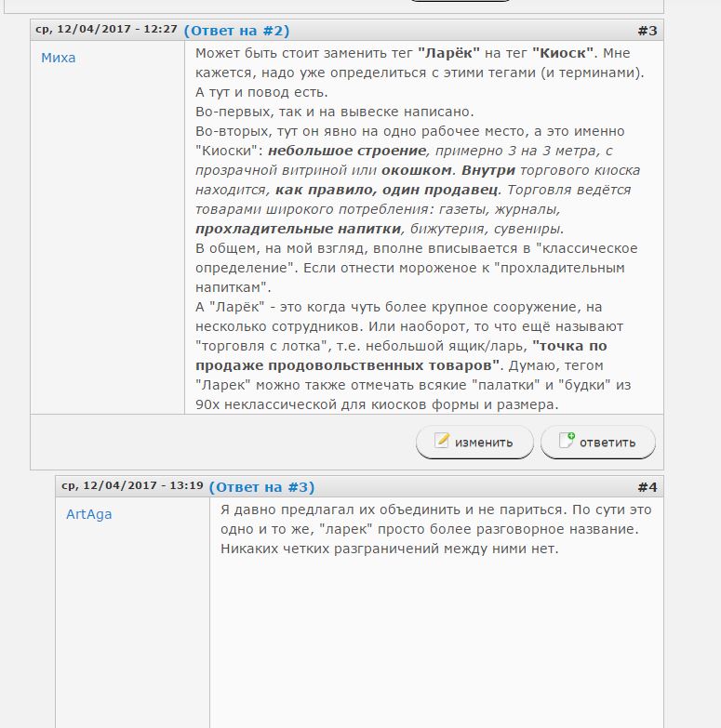Click the sentence starting Никаких четких разграничений
Screen dimensions: 721x728
(x=389, y=549)
